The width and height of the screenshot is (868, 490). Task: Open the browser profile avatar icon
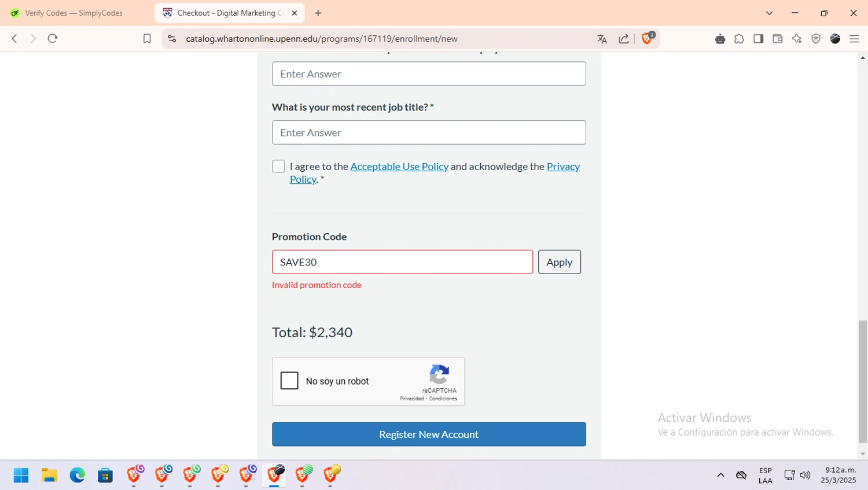835,39
